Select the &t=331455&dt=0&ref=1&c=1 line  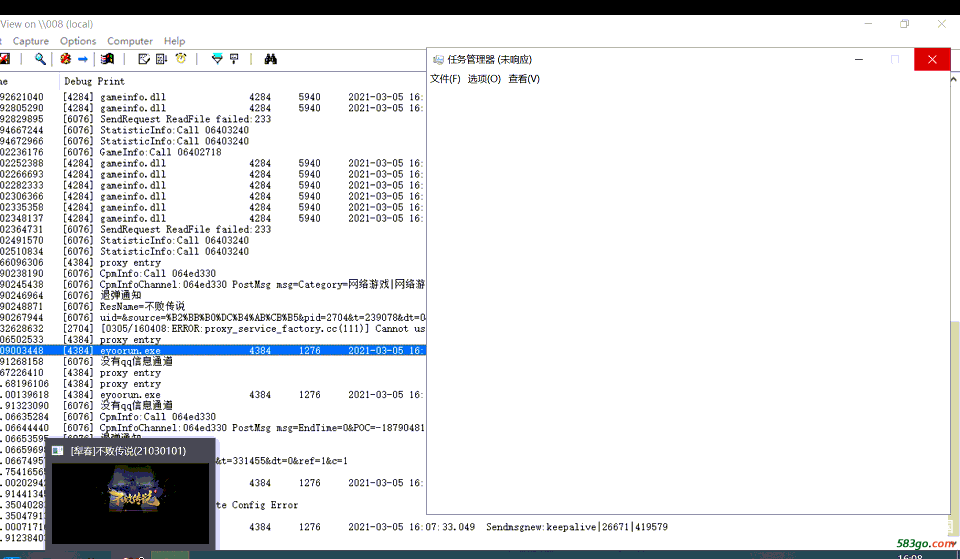[282, 460]
